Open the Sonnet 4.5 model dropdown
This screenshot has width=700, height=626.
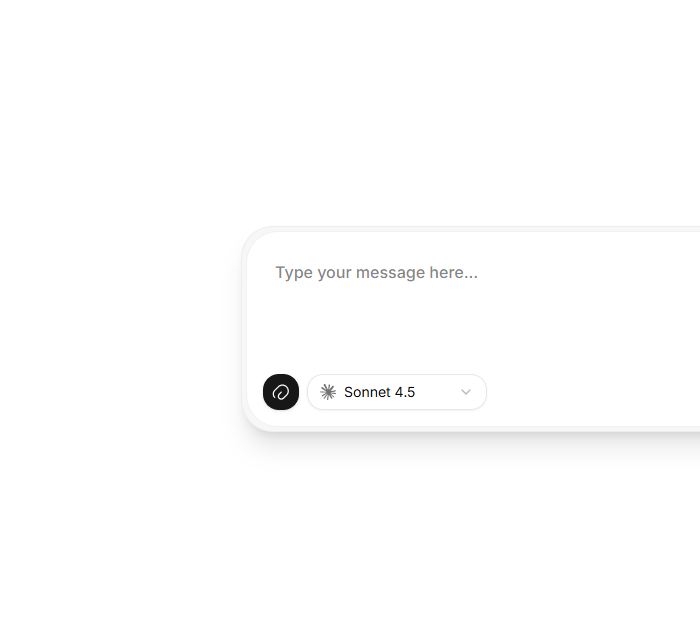pyautogui.click(x=397, y=392)
